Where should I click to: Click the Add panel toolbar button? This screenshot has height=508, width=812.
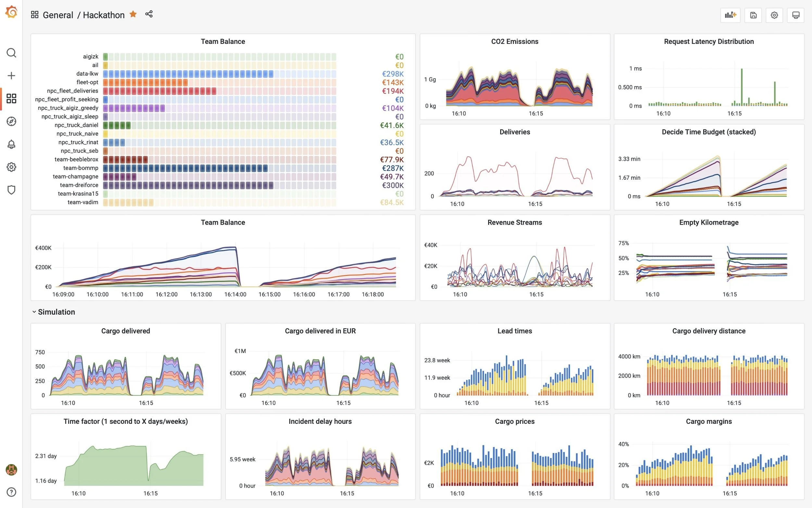pyautogui.click(x=730, y=15)
